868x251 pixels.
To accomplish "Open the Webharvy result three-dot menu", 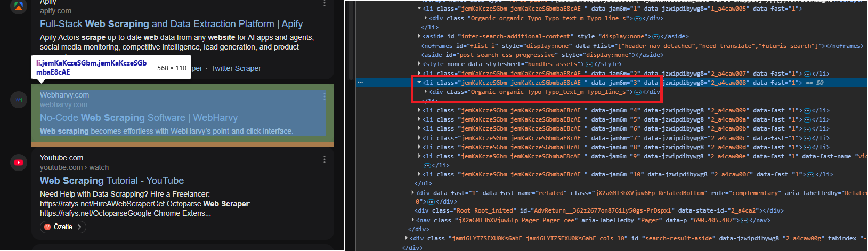I will pyautogui.click(x=324, y=96).
